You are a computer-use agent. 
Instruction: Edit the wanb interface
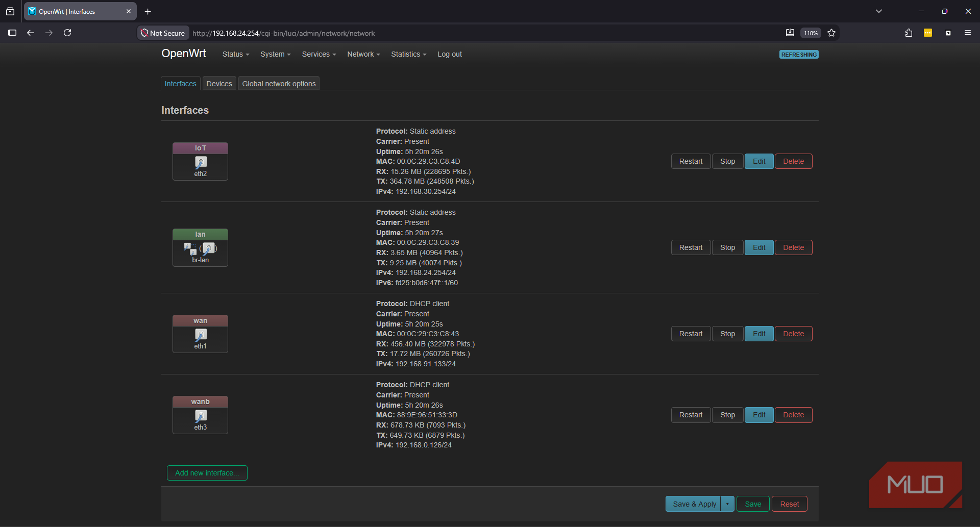click(759, 415)
